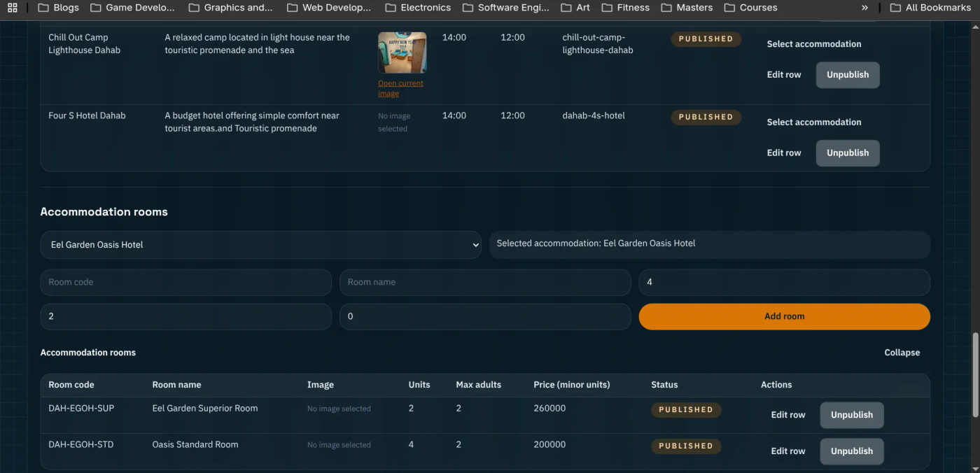Click the Chill Out Camp image thumbnail
Screen dimensions: 980x473
tap(402, 52)
